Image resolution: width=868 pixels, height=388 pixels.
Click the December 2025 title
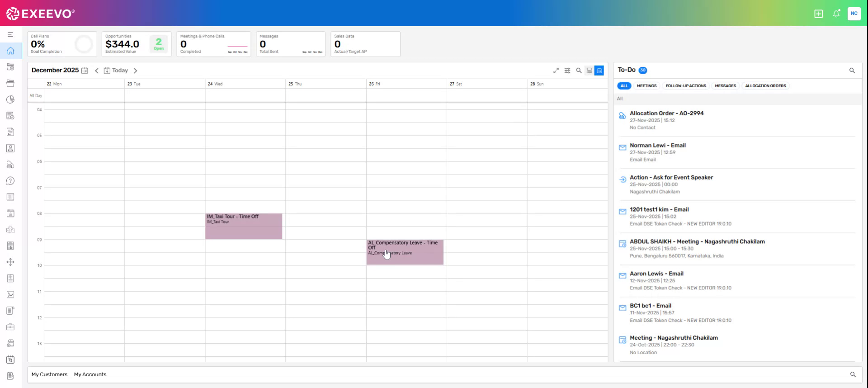[x=55, y=70]
